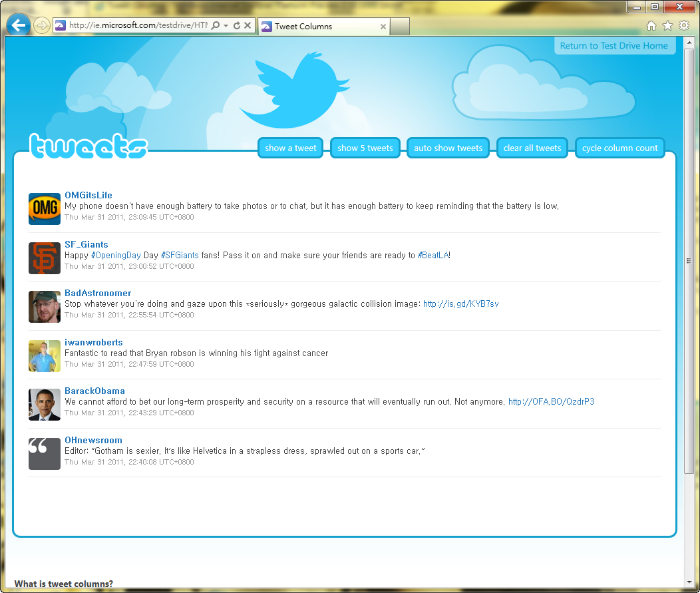Expand the address bar dropdown arrow
This screenshot has width=700, height=593.
point(226,26)
